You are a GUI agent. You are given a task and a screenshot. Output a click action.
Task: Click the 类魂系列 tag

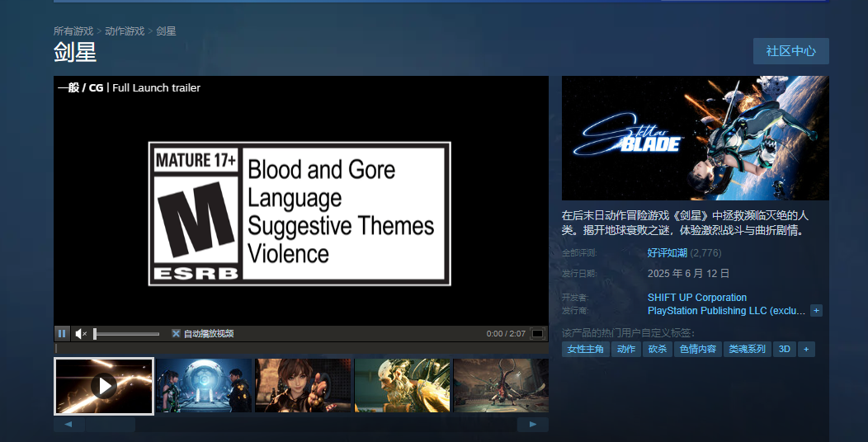(748, 349)
